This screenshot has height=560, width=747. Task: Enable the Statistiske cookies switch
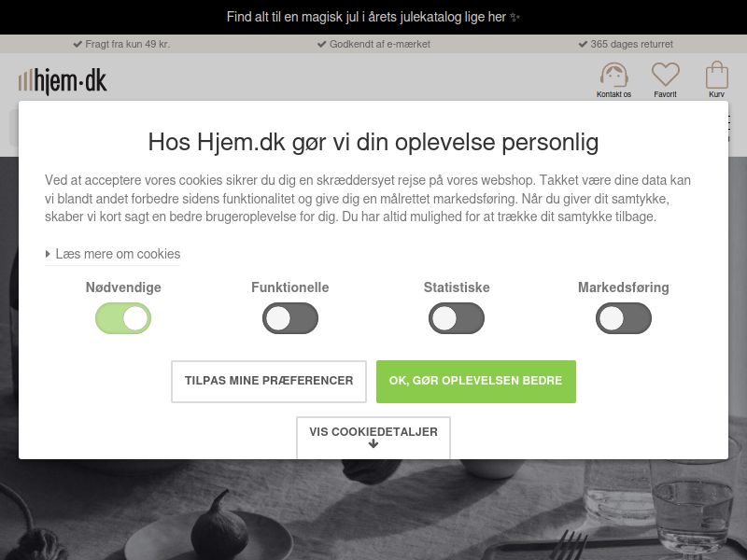click(457, 318)
